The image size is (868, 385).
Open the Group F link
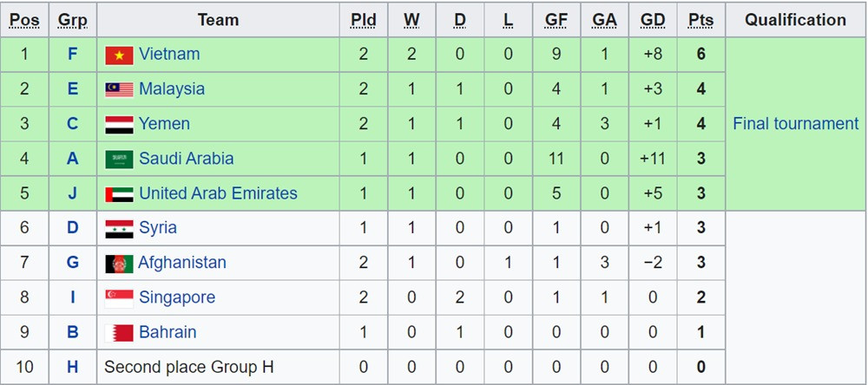(x=73, y=55)
